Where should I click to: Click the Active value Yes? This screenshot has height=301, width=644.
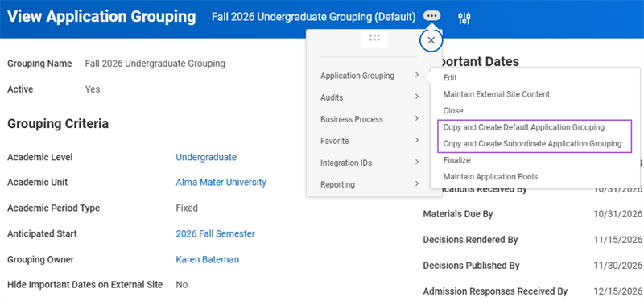pos(93,89)
